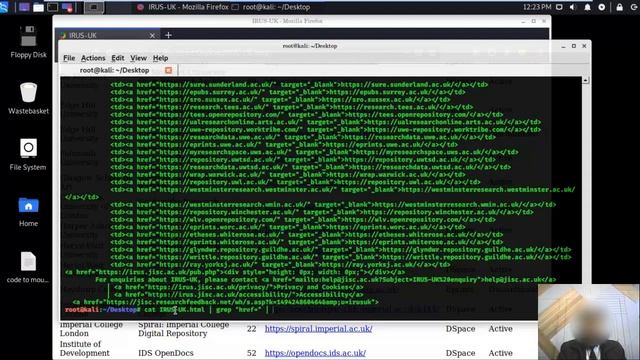This screenshot has width=640, height=360.
Task: Select the File System desktop icon
Action: point(28,154)
